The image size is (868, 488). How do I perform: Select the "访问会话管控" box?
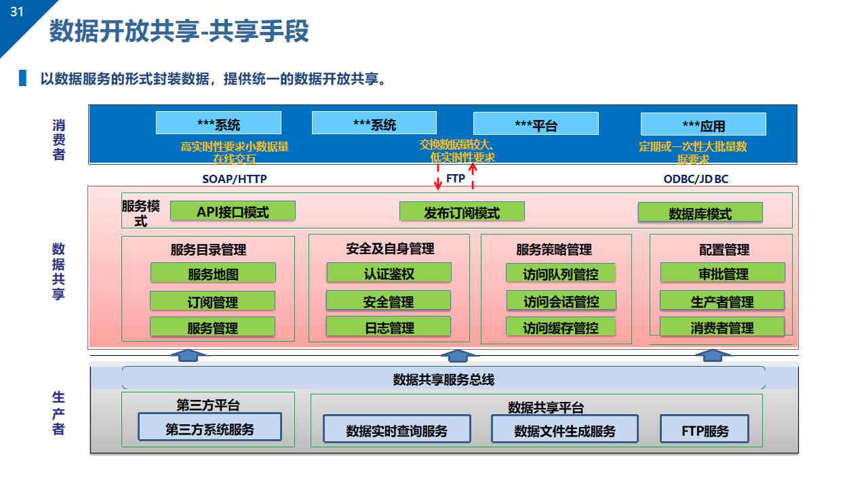pyautogui.click(x=561, y=301)
